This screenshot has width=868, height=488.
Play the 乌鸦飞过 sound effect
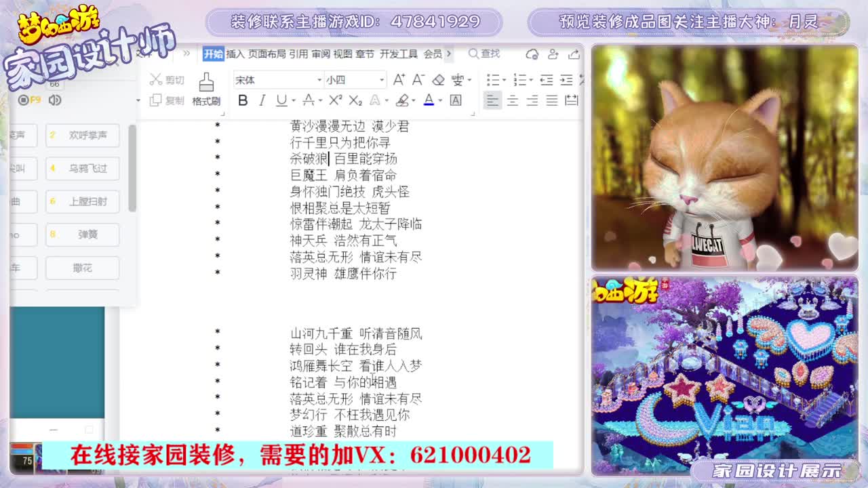[83, 168]
